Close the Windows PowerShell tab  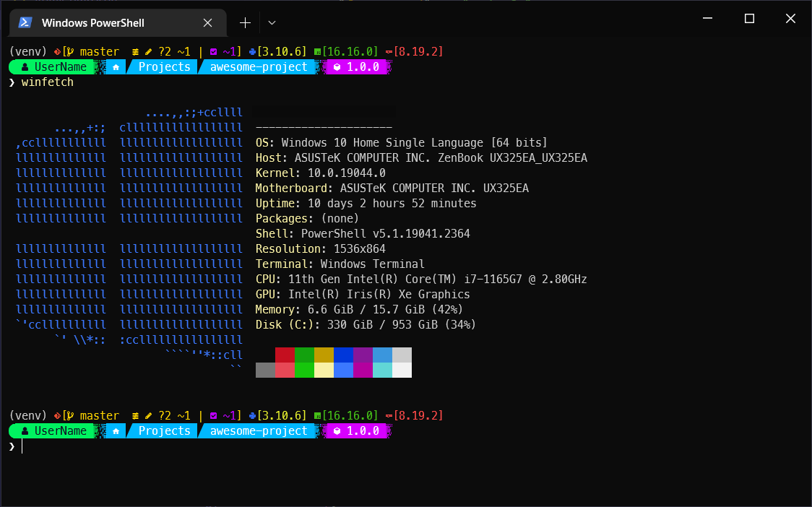207,23
